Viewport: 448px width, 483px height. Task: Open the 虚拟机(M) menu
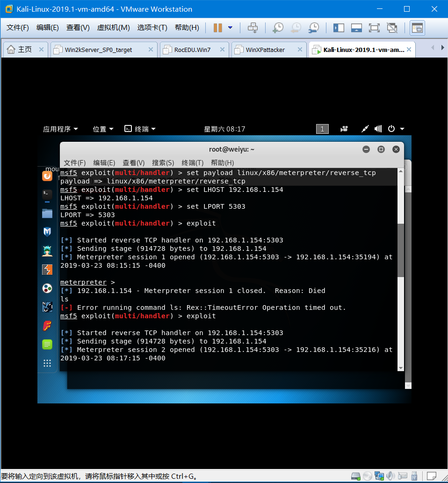(114, 28)
